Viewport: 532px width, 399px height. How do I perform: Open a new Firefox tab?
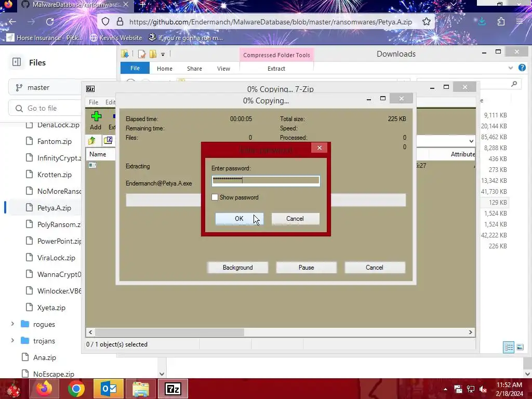pos(143,4)
